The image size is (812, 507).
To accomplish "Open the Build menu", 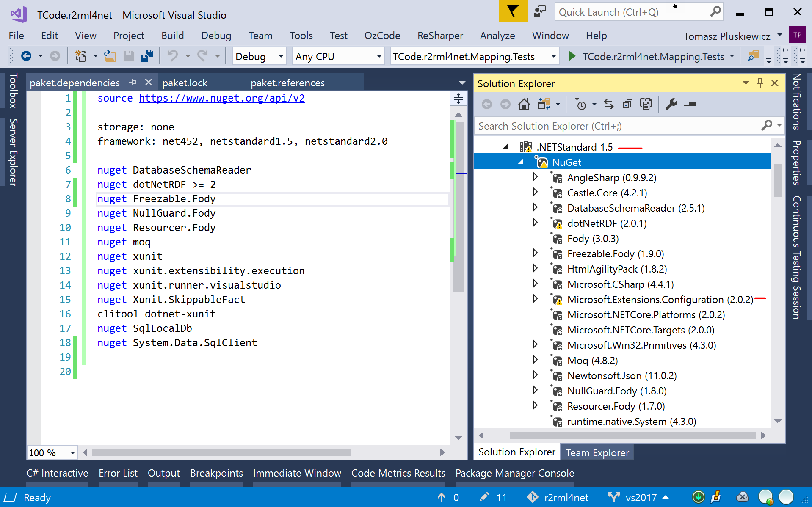I will coord(173,36).
